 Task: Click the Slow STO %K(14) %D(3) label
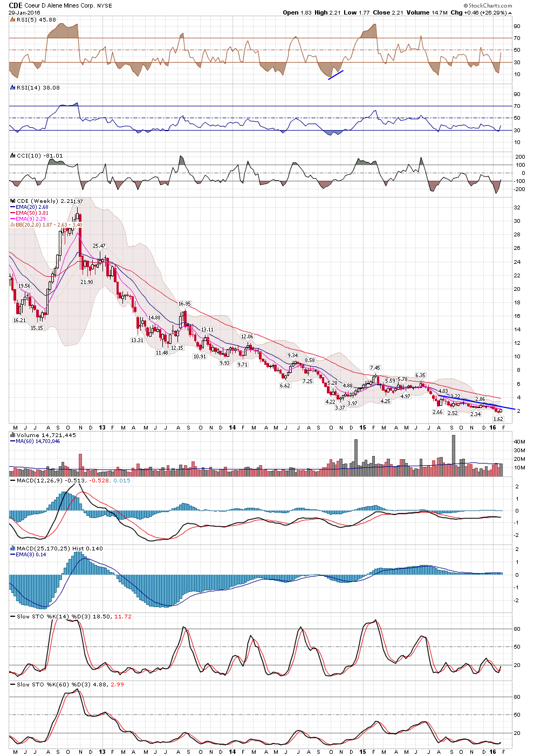point(74,616)
